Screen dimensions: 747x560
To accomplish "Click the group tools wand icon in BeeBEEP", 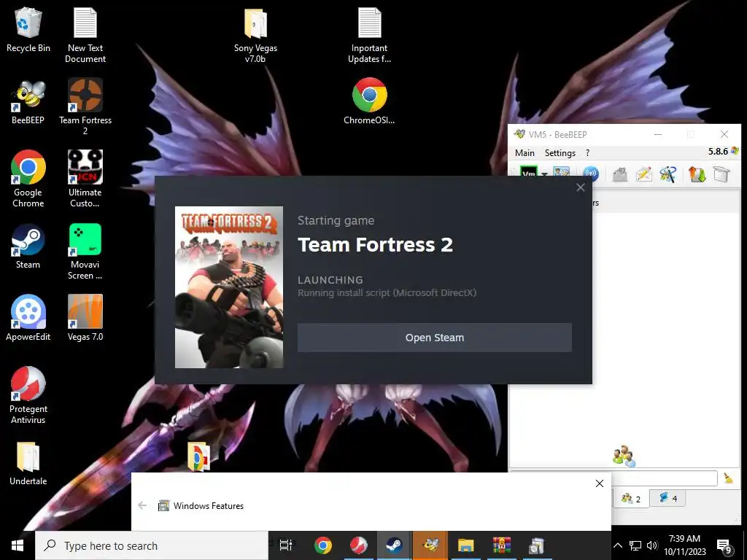I will [x=668, y=174].
